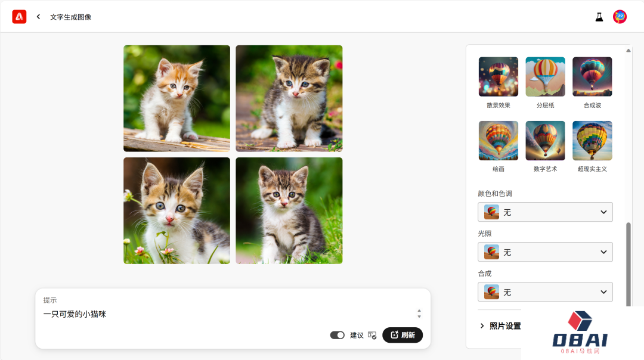644x360 pixels.
Task: Open the tabby kitten sitting in grass image
Action: click(x=289, y=210)
